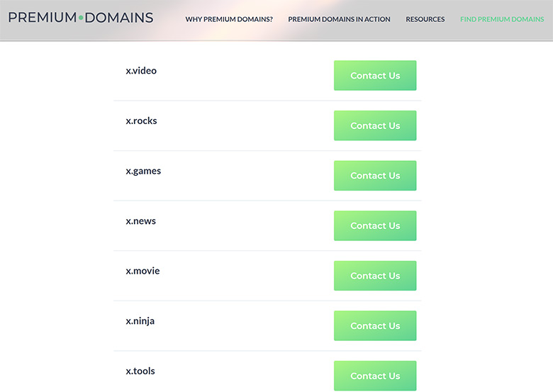Click Contact Us for x.tools
Image resolution: width=553 pixels, height=392 pixels.
click(x=375, y=376)
